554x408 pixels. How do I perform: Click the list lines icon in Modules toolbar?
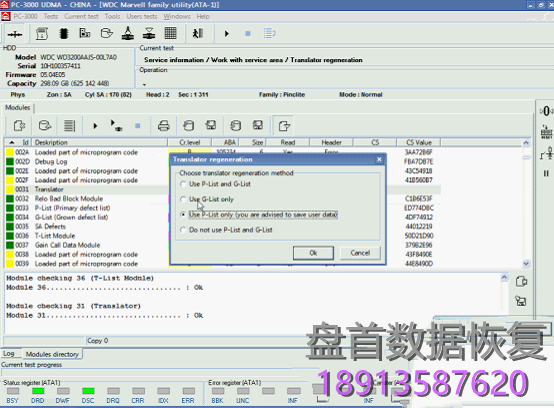[69, 125]
